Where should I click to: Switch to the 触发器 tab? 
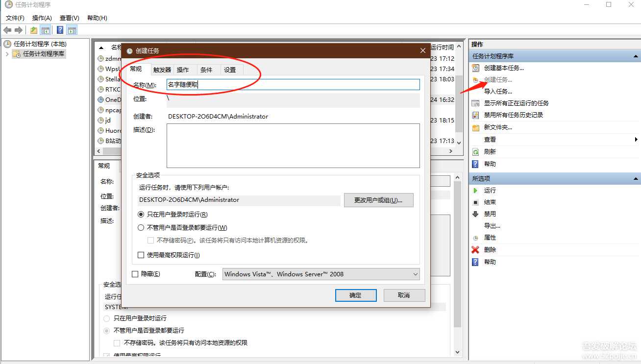tap(162, 70)
